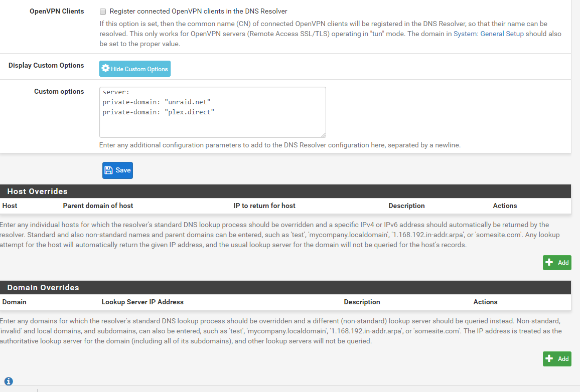
Task: Open the System: General Setup link
Action: coord(488,34)
